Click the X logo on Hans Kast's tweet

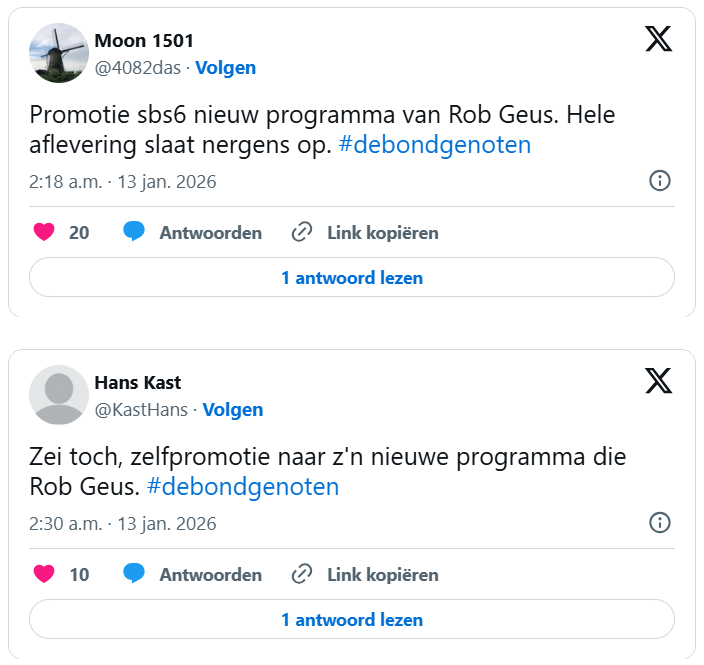(658, 381)
